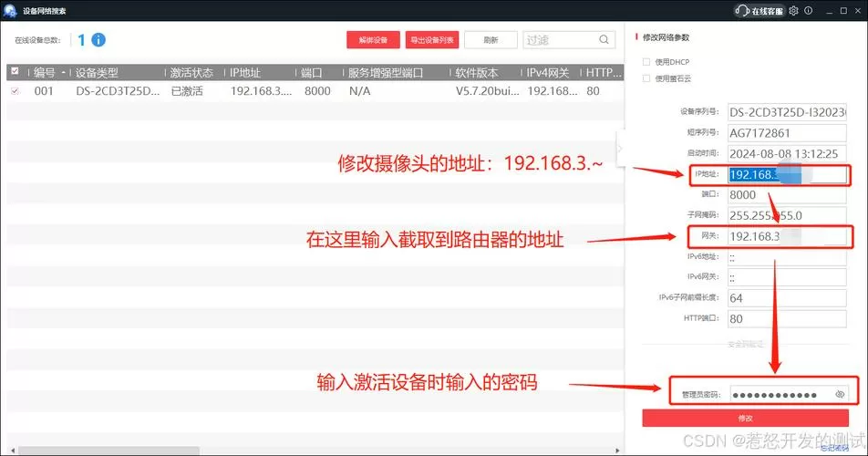Click the 80 HTTP port table cell
Image resolution: width=868 pixels, height=456 pixels.
tap(593, 91)
